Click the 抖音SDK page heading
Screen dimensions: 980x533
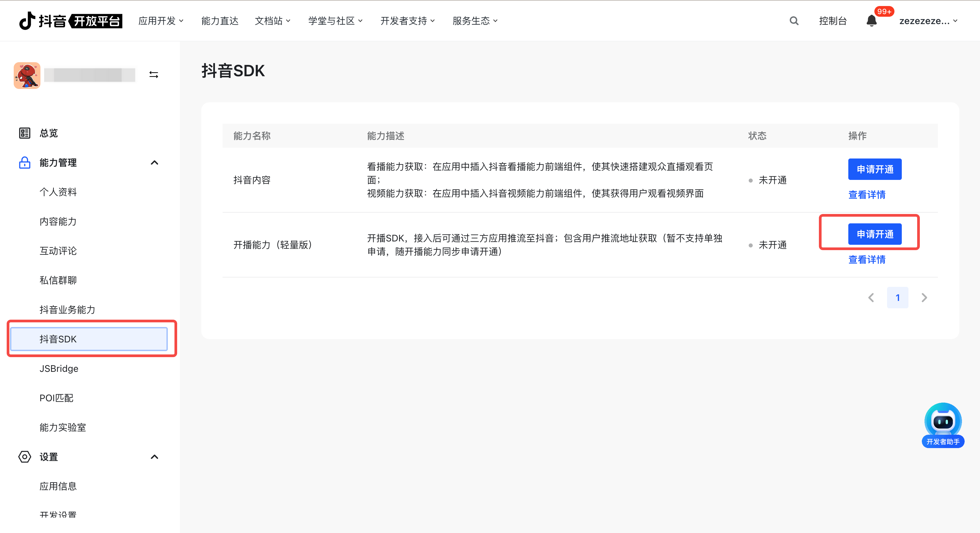(233, 71)
